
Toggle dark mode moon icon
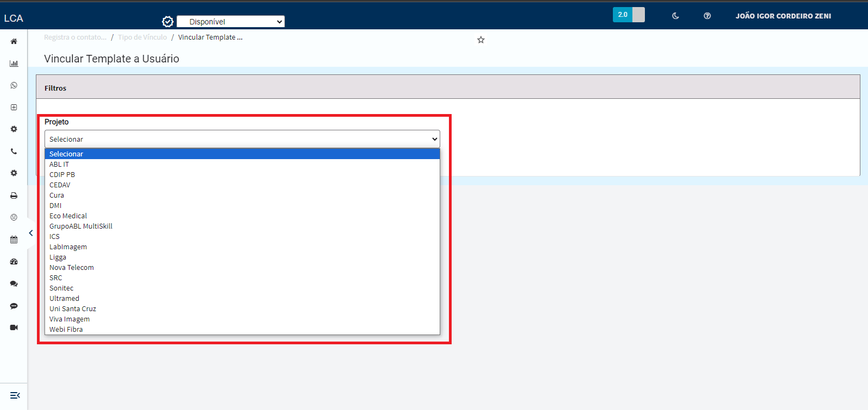pos(675,16)
